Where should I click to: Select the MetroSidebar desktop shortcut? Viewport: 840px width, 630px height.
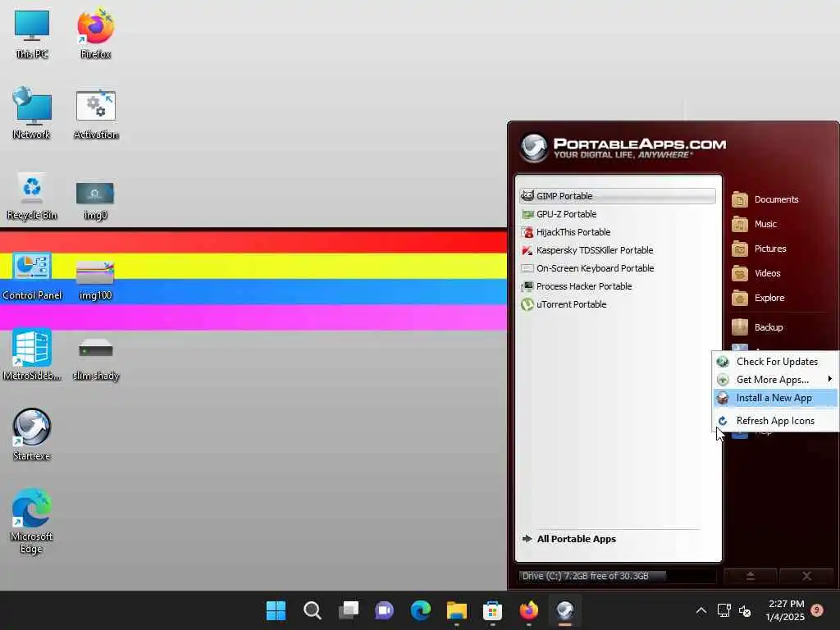(x=32, y=355)
